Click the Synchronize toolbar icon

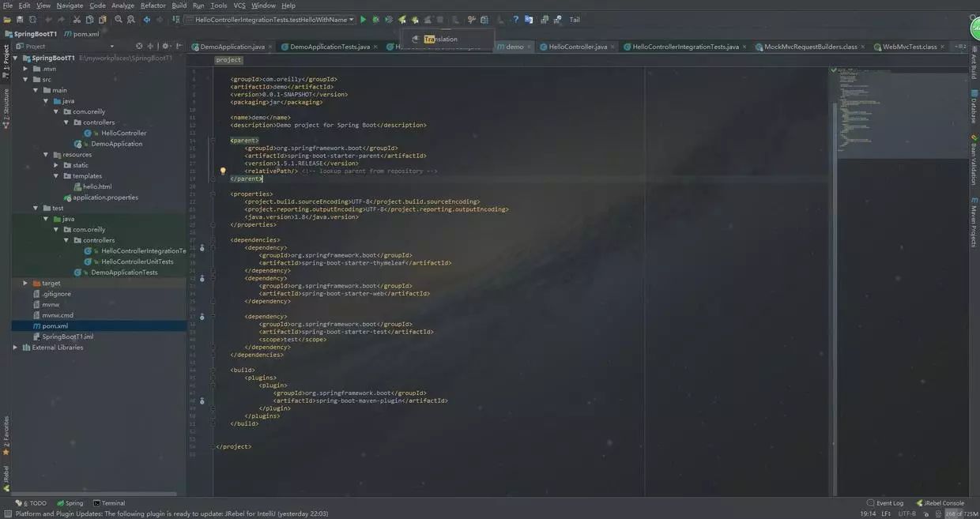32,20
